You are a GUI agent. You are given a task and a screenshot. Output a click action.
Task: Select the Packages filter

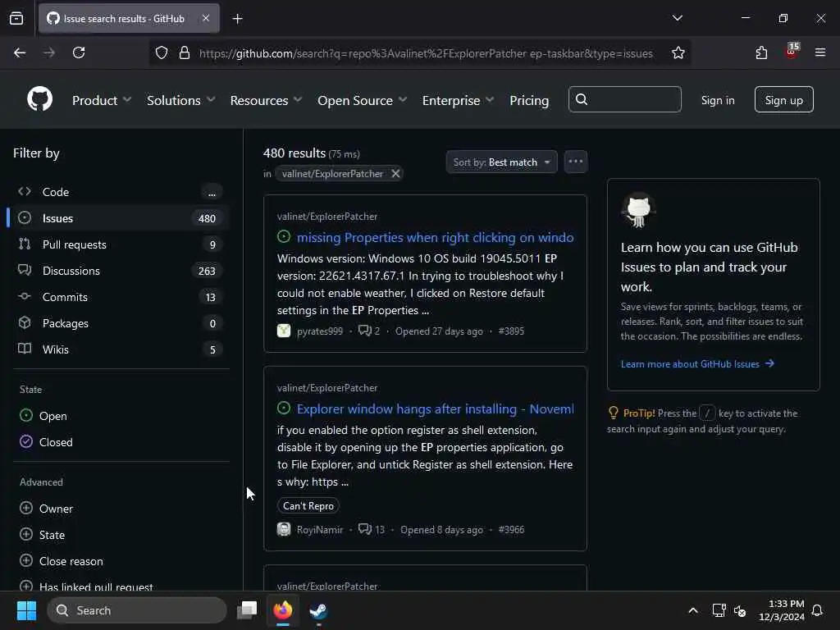[x=120, y=323]
